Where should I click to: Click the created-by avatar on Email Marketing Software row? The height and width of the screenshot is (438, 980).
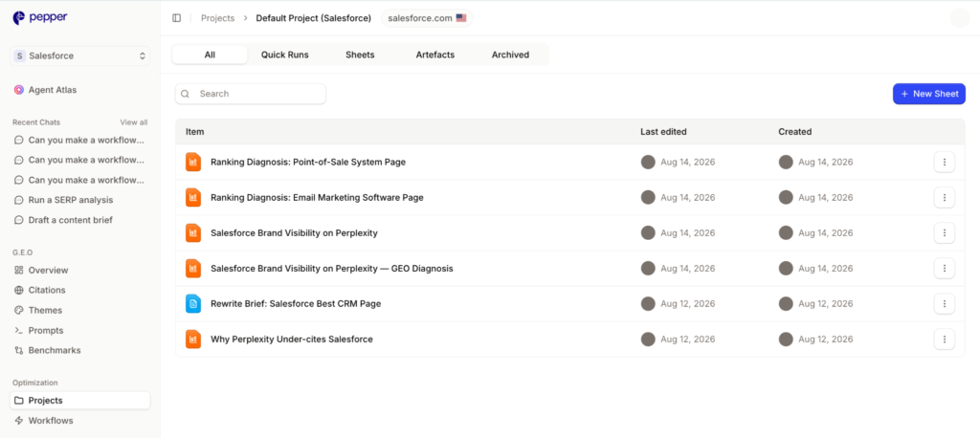(x=786, y=197)
